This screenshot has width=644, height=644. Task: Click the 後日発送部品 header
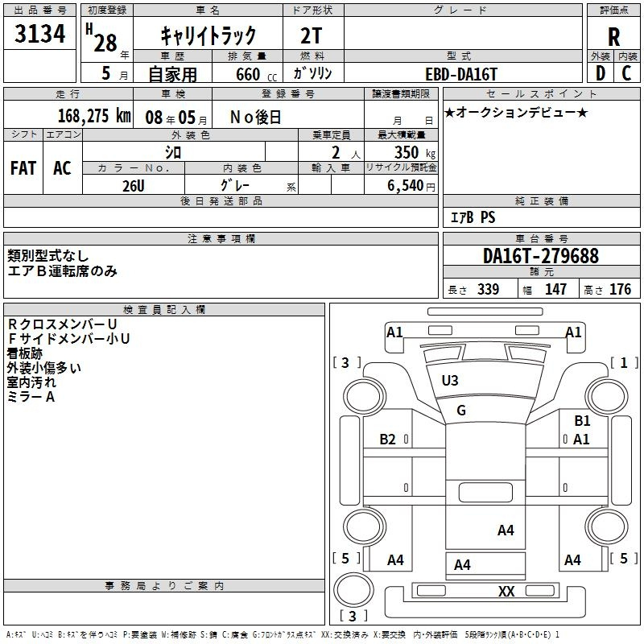pyautogui.click(x=221, y=200)
